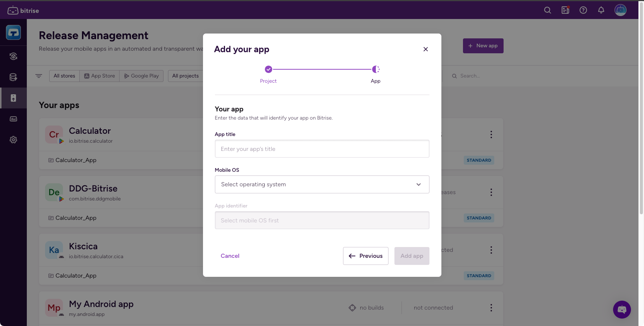Viewport: 644px width, 326px height.
Task: Open the CI builds sidebar icon
Action: [13, 56]
